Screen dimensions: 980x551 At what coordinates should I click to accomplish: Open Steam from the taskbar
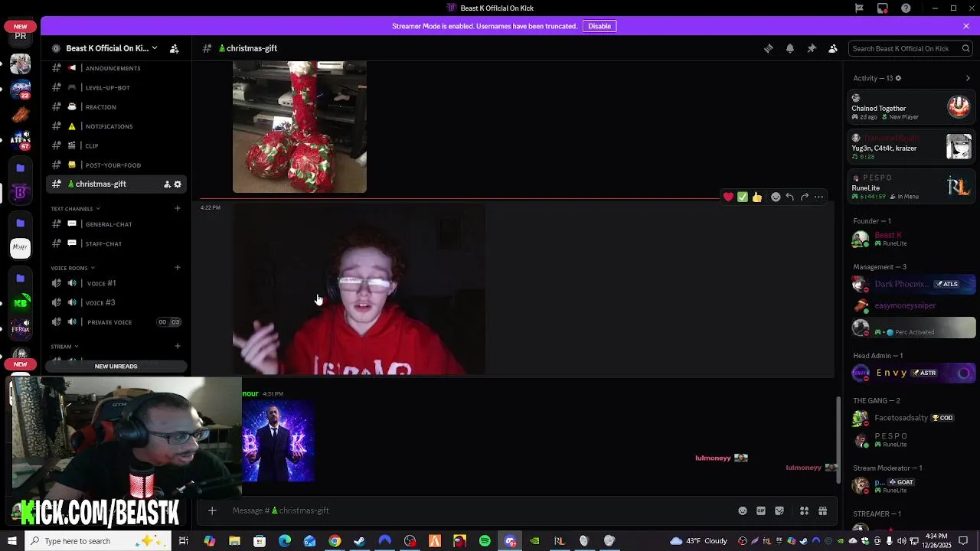click(x=359, y=541)
